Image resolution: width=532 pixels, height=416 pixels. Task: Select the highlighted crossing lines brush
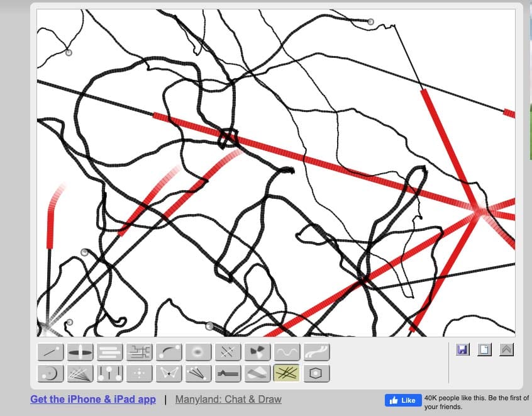[287, 374]
